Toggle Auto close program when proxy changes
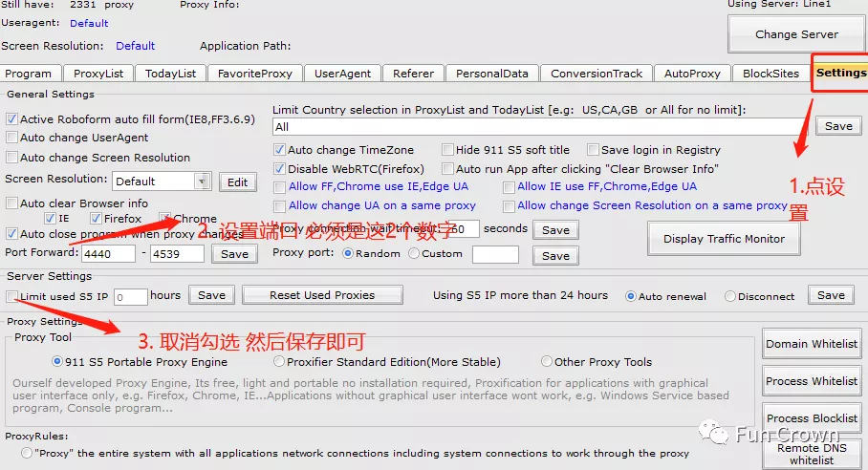This screenshot has width=868, height=470. click(11, 234)
